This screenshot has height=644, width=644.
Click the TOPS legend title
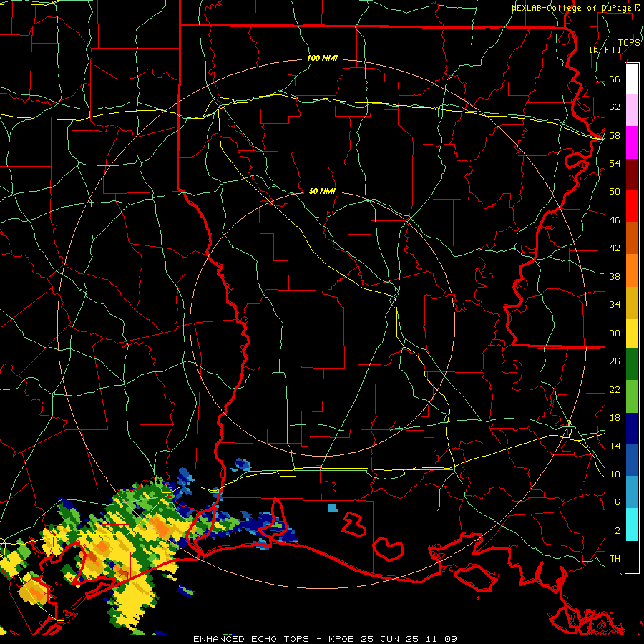click(x=629, y=43)
